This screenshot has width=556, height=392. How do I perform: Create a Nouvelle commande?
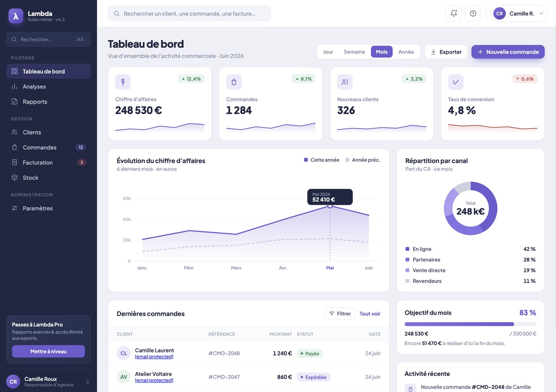click(x=508, y=52)
